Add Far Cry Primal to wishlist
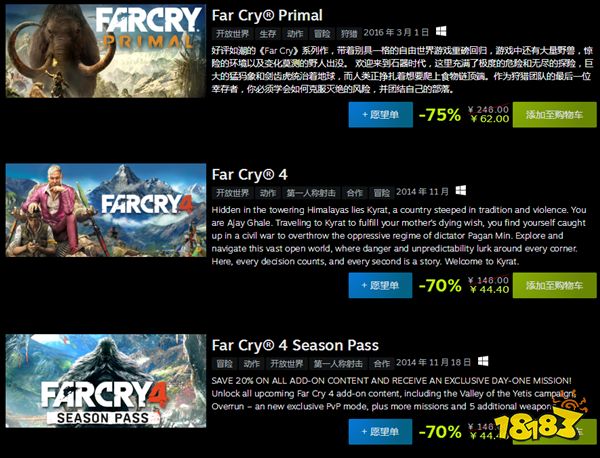The height and width of the screenshot is (458, 600). (x=379, y=115)
